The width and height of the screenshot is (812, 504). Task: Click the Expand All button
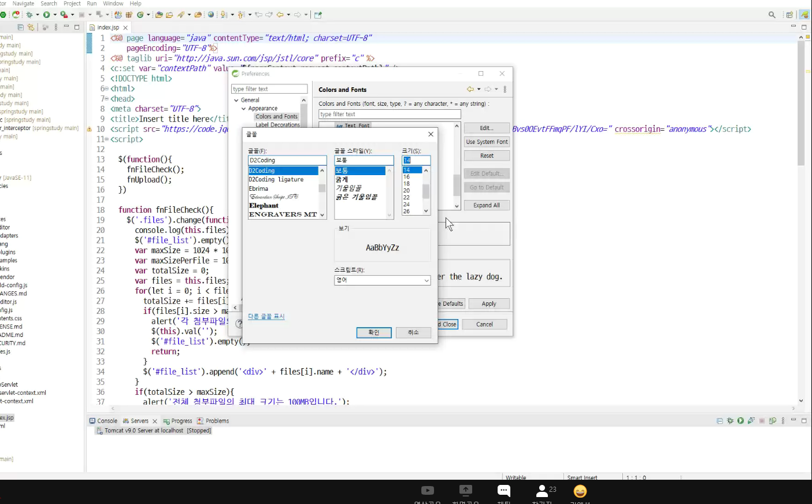click(x=487, y=205)
